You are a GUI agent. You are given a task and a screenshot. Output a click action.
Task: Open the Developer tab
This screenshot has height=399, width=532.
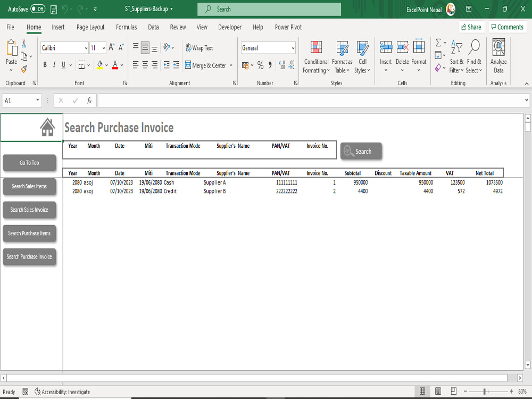pos(230,27)
